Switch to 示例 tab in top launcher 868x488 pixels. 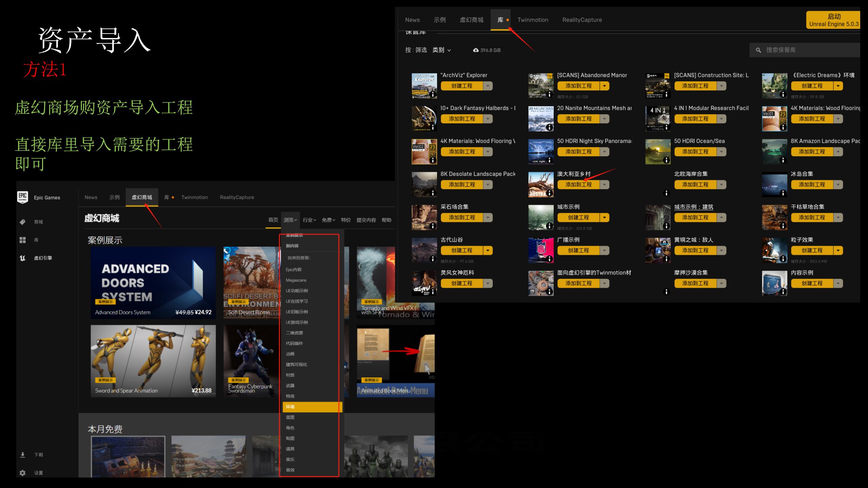[x=440, y=20]
